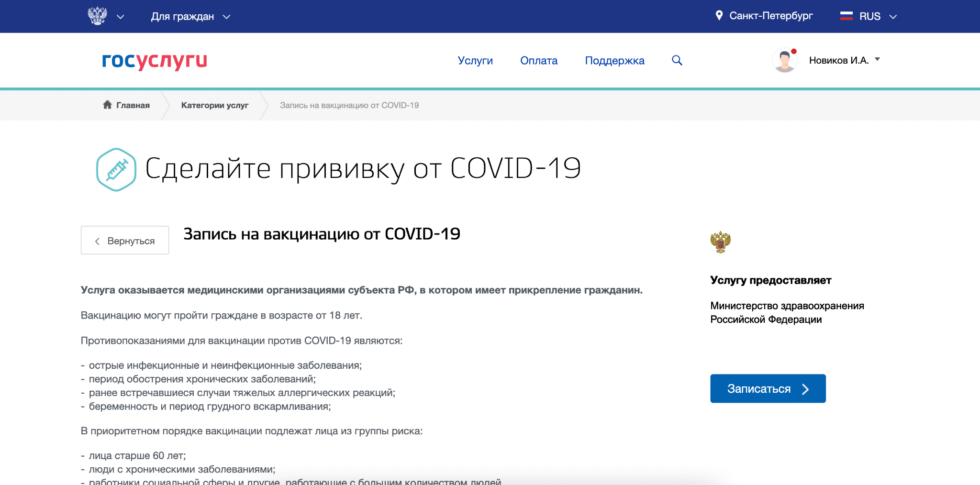
Task: Open the Услуги menu item
Action: [475, 61]
